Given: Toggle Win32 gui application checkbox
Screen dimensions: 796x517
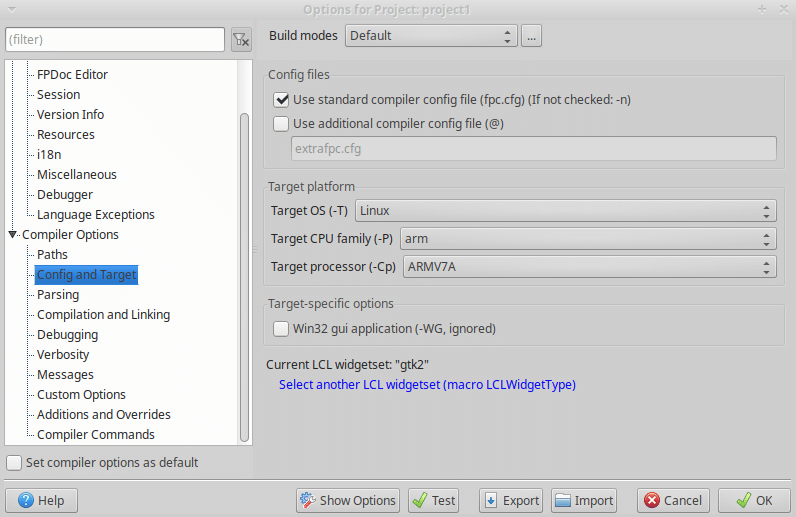Looking at the screenshot, I should 281,328.
